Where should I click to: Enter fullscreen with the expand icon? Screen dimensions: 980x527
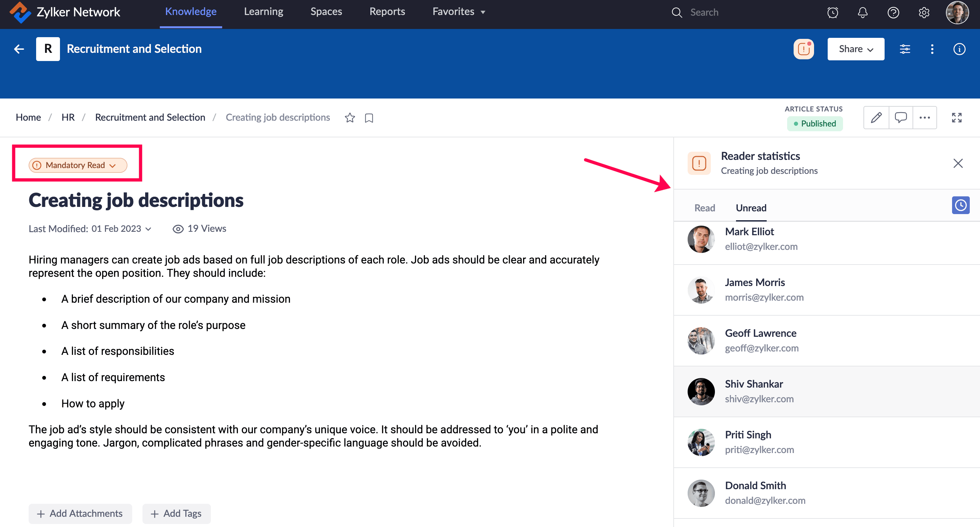[956, 118]
